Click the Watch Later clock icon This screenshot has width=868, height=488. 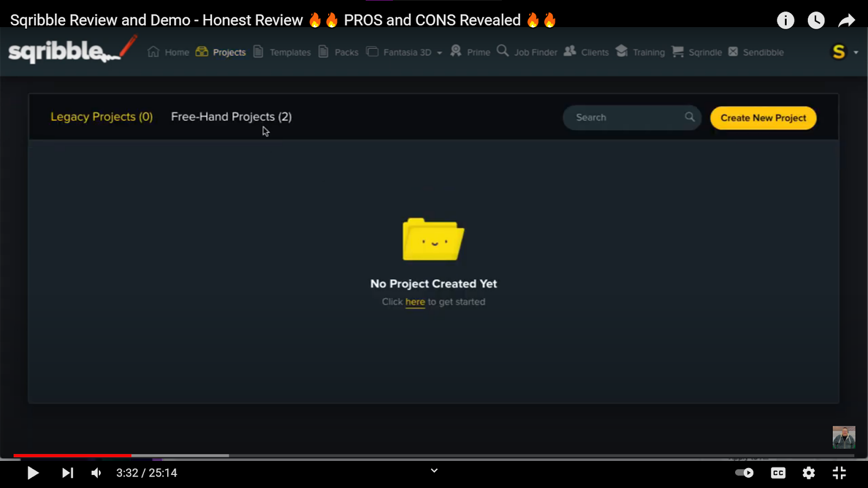point(816,21)
